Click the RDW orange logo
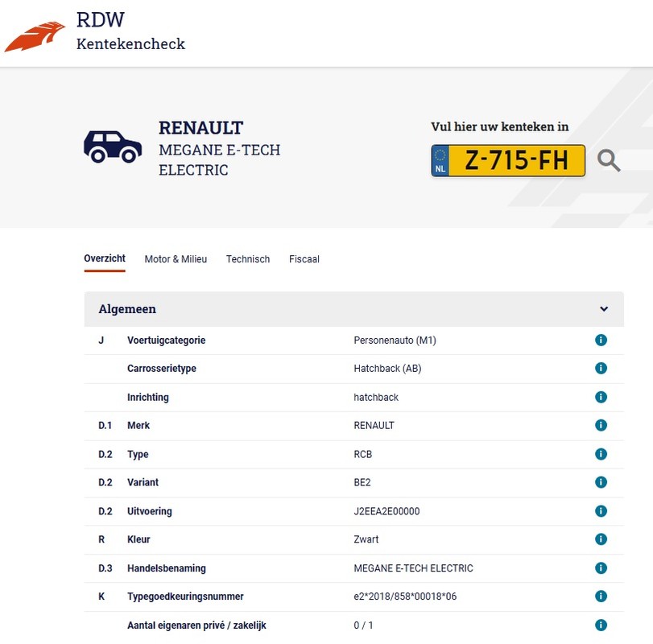Image resolution: width=653 pixels, height=644 pixels. click(35, 37)
